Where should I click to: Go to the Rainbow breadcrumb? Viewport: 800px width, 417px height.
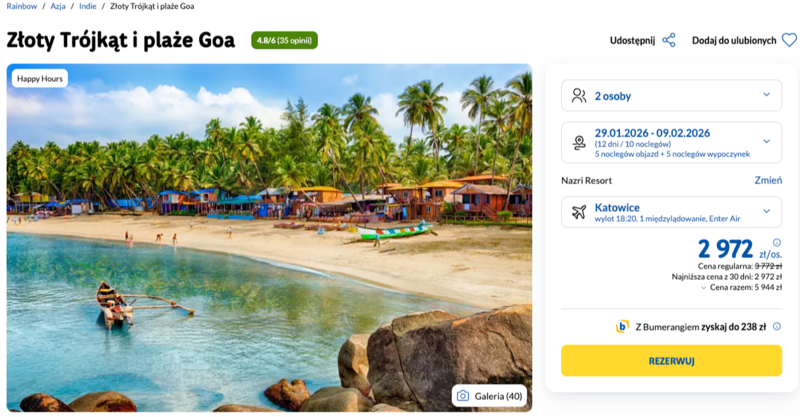[x=22, y=7]
